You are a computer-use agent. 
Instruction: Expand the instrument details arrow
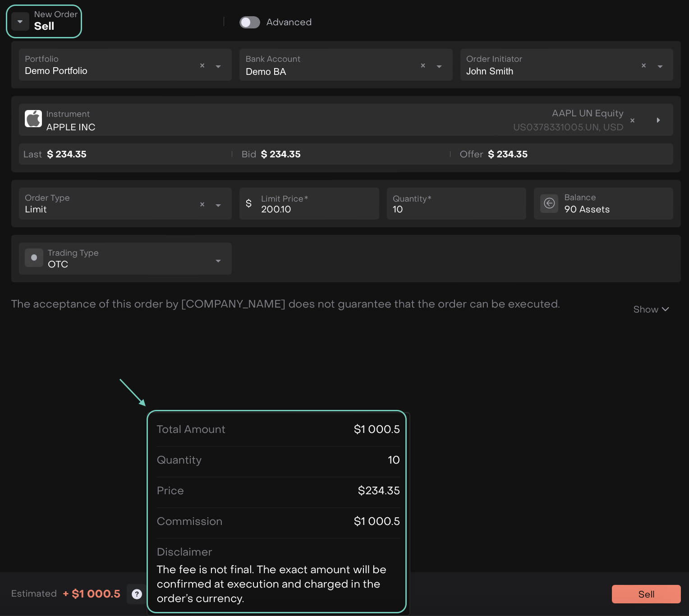[658, 120]
